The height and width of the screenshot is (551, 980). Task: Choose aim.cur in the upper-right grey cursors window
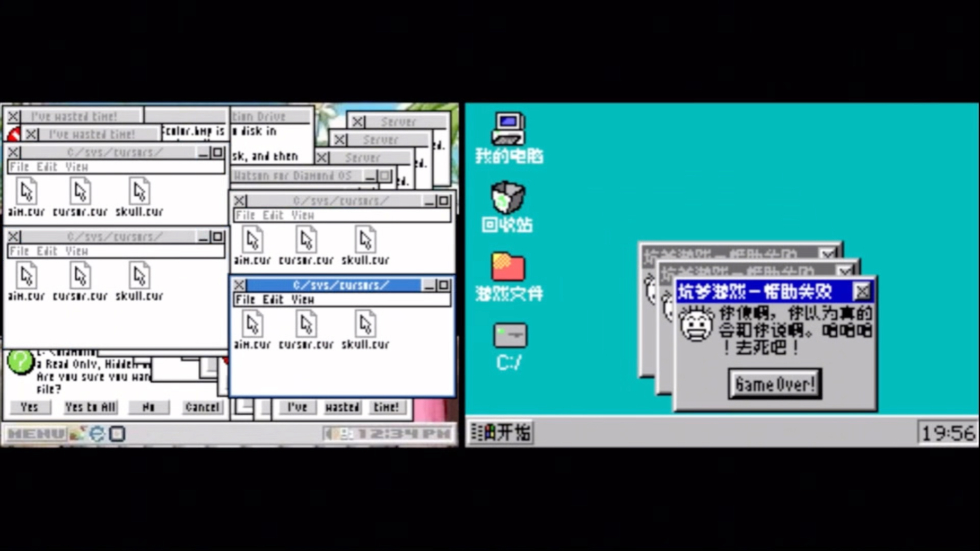pyautogui.click(x=252, y=246)
